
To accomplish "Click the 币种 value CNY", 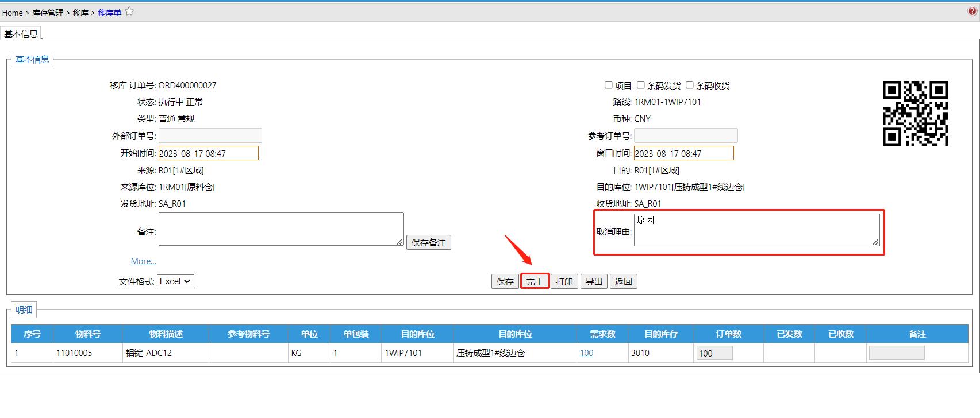I will pos(643,119).
